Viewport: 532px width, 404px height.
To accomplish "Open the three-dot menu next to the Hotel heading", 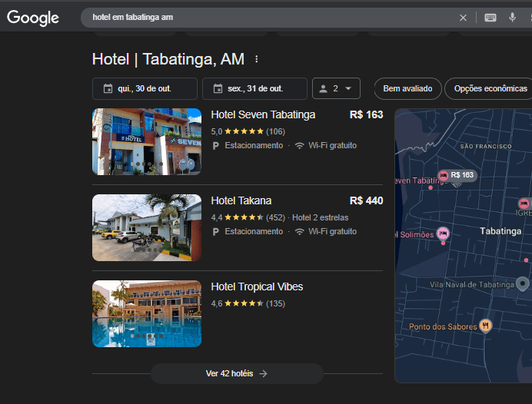I will coord(257,59).
